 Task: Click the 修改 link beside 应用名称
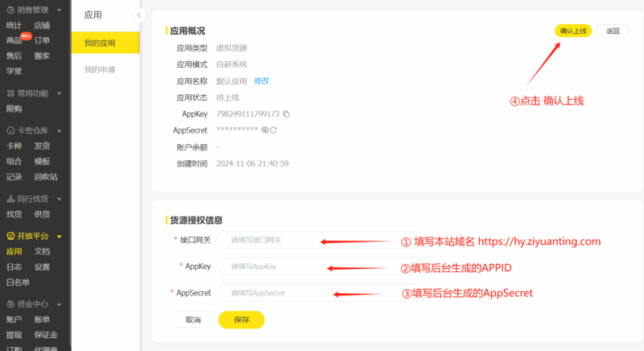click(x=262, y=81)
